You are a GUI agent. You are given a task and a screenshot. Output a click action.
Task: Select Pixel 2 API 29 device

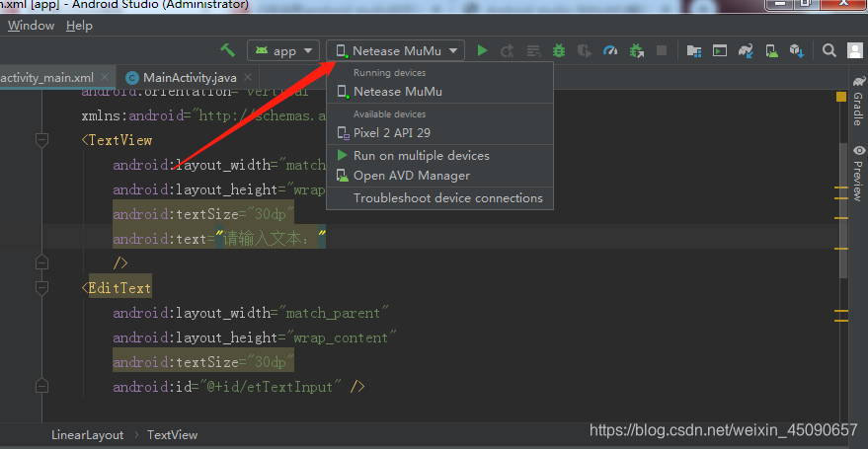pyautogui.click(x=440, y=132)
